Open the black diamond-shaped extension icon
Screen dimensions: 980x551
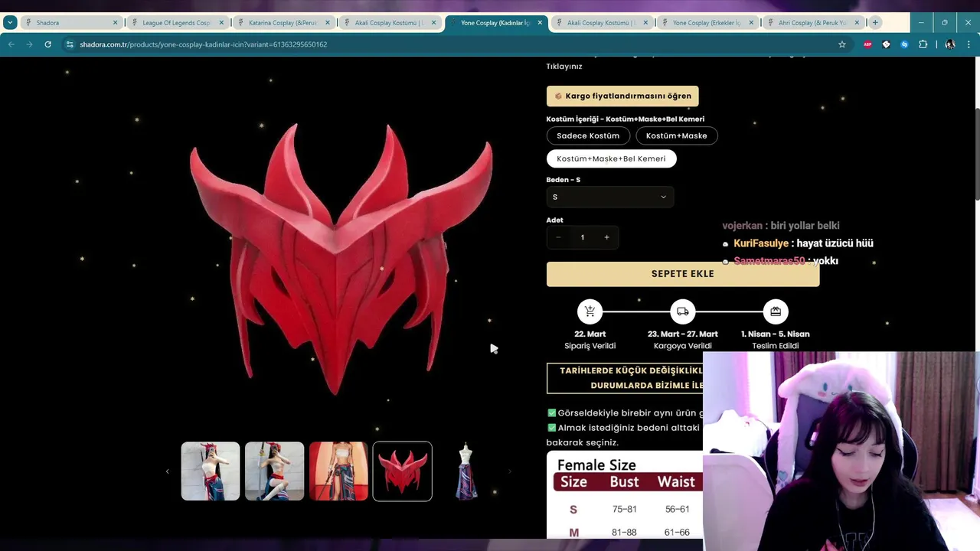[x=886, y=44]
